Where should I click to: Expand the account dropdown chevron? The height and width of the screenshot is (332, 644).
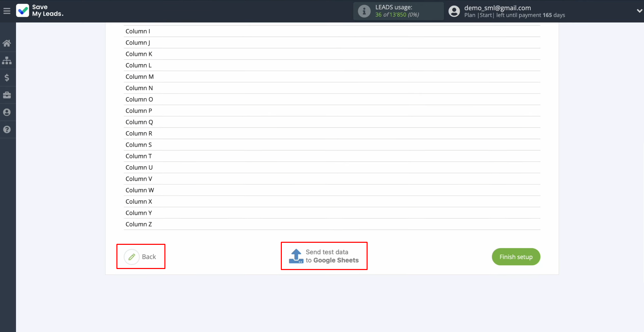tap(639, 11)
